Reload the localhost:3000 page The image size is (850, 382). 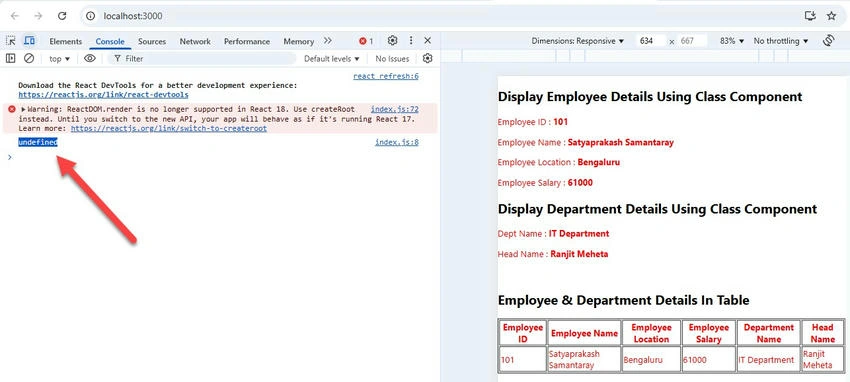[x=62, y=16]
